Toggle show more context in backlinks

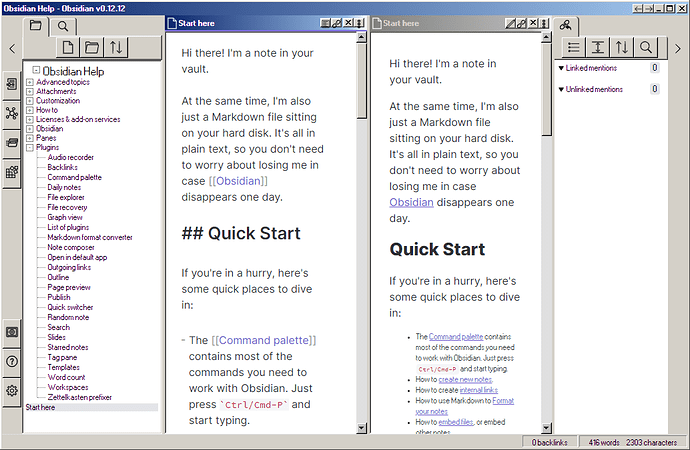click(598, 47)
